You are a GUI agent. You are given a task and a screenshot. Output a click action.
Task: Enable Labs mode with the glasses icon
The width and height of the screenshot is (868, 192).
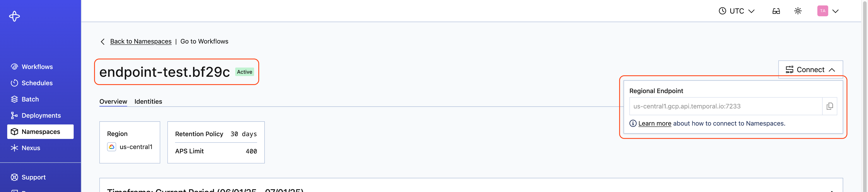click(776, 11)
